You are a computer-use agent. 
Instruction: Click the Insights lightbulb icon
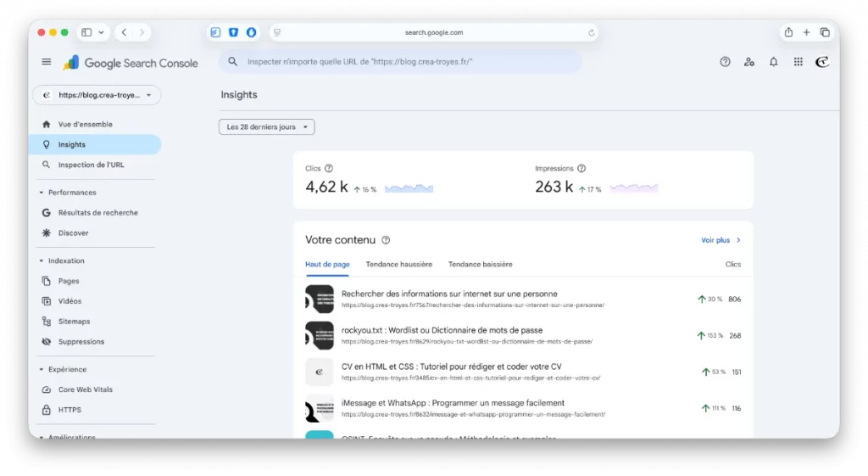(x=47, y=144)
